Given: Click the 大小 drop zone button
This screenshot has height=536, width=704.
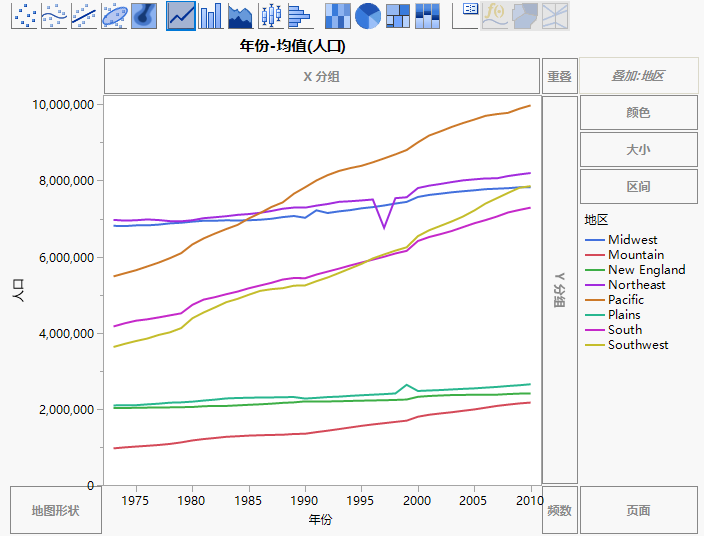Looking at the screenshot, I should [x=638, y=150].
